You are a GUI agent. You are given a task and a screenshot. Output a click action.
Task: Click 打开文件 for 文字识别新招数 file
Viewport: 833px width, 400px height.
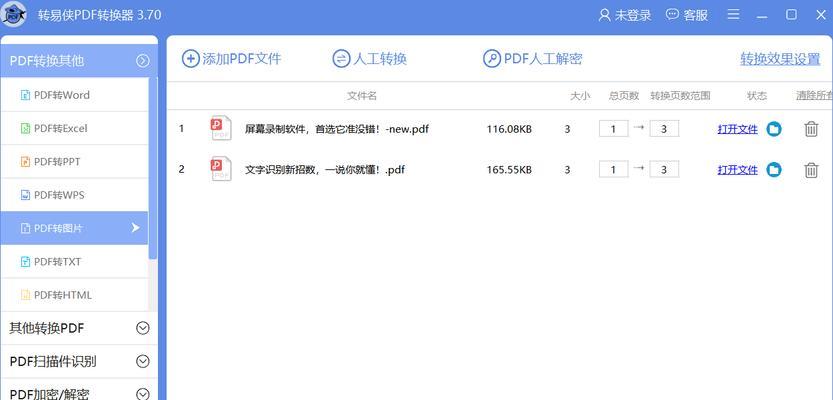(x=737, y=170)
